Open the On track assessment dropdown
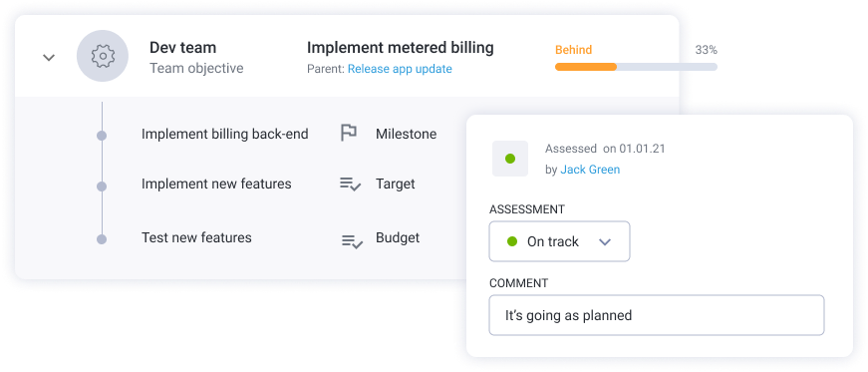Viewport: 868px width, 372px height. (559, 241)
